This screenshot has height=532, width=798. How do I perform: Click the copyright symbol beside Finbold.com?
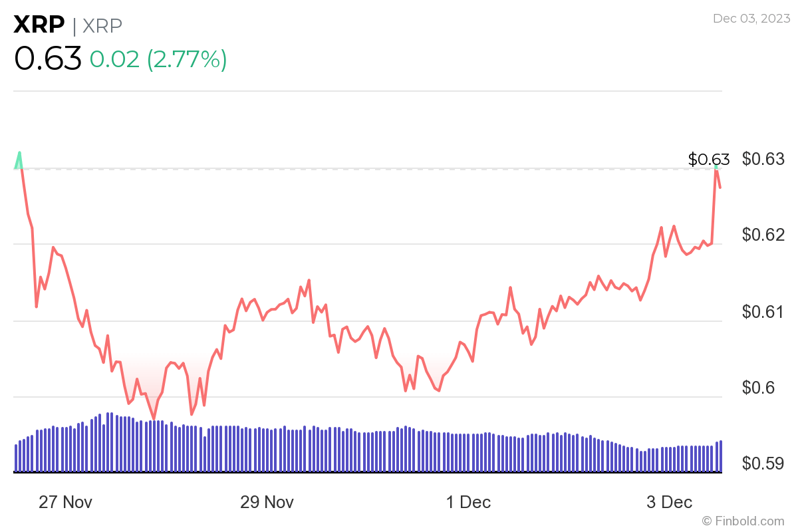[x=708, y=520]
